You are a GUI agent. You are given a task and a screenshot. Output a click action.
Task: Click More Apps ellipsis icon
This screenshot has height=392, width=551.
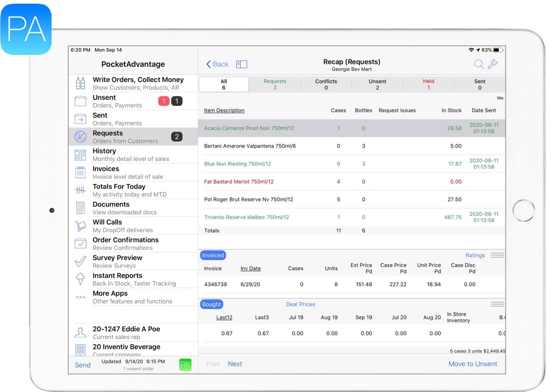[80, 297]
